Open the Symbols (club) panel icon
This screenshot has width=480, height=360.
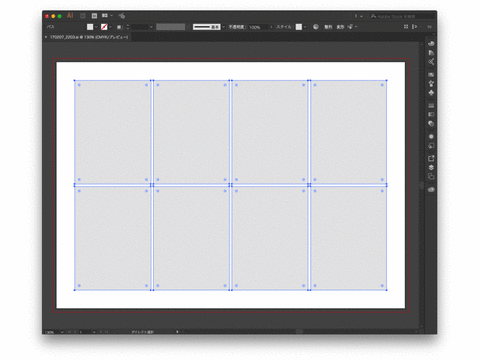[x=431, y=93]
